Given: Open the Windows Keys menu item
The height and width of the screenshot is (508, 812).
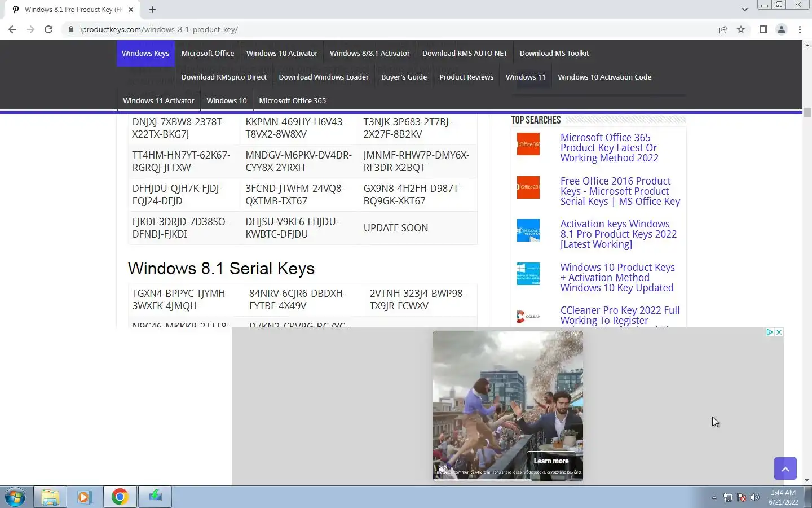Looking at the screenshot, I should [145, 53].
